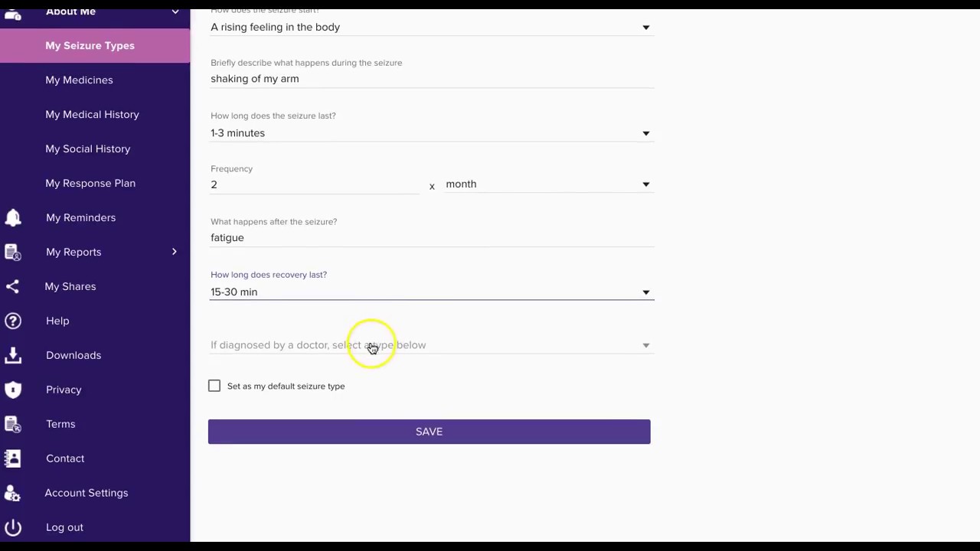Screen dimensions: 980x551
Task: Click the Privacy shield icon
Action: [x=13, y=390]
